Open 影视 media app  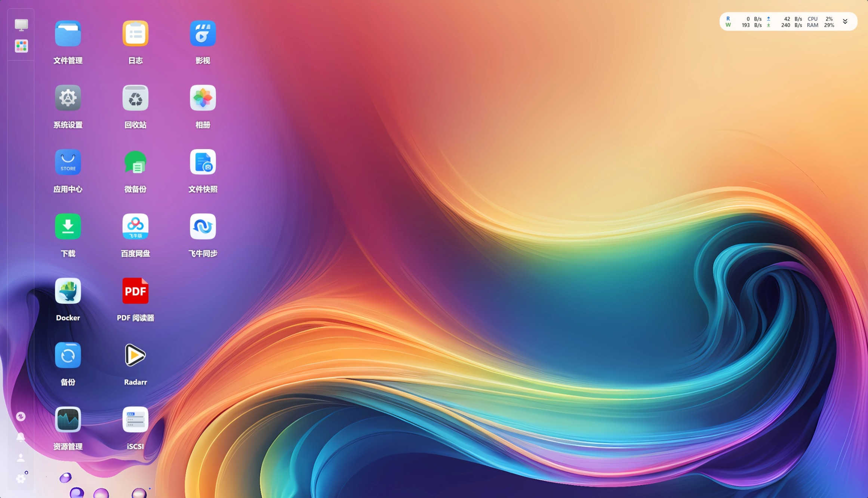203,34
